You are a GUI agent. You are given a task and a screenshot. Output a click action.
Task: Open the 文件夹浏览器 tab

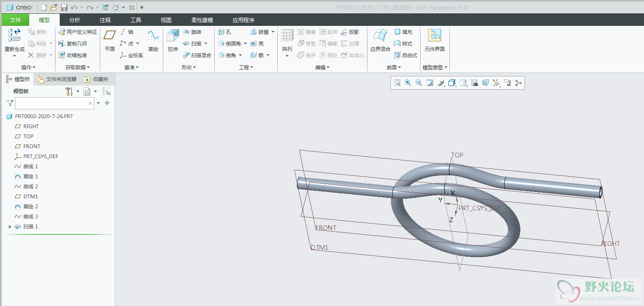57,79
